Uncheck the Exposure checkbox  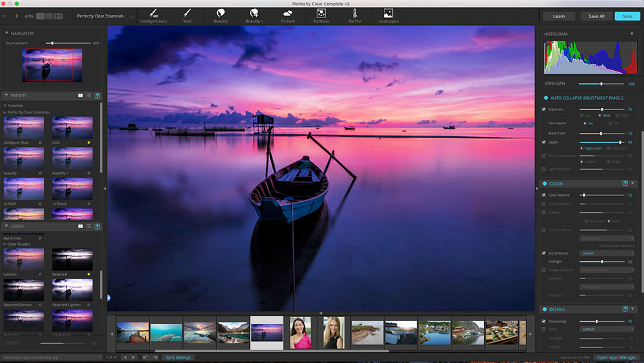(544, 109)
